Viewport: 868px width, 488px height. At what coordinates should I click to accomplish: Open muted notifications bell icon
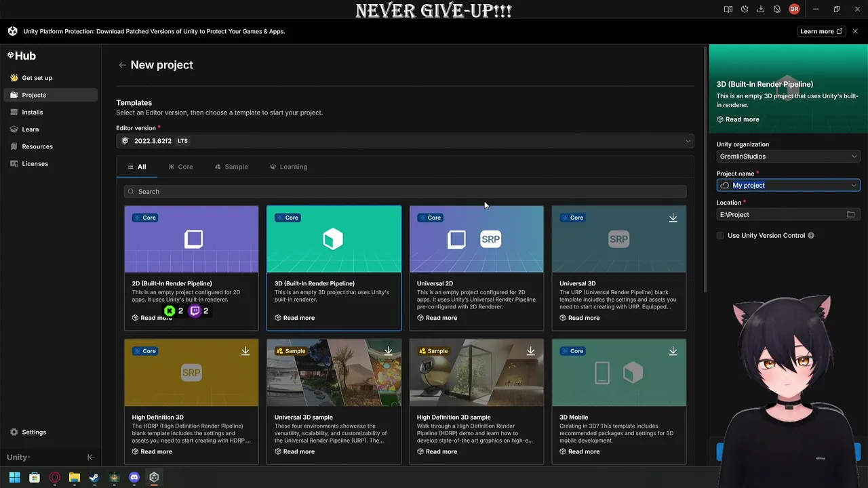tap(777, 9)
